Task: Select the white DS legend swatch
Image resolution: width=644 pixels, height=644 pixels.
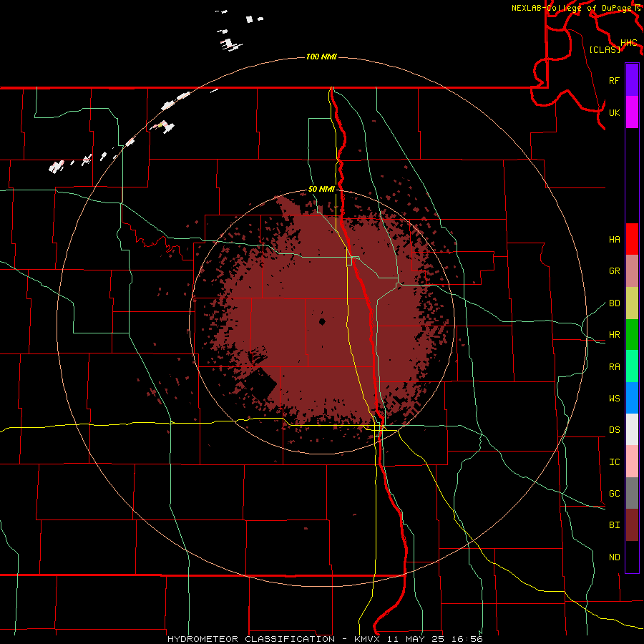Action: pyautogui.click(x=632, y=429)
